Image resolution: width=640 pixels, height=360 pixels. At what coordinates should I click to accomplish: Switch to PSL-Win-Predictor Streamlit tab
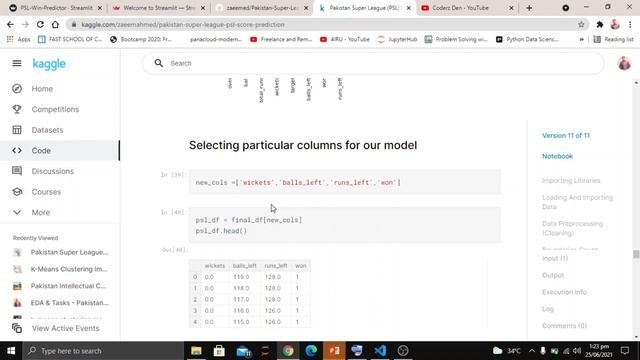(56, 8)
